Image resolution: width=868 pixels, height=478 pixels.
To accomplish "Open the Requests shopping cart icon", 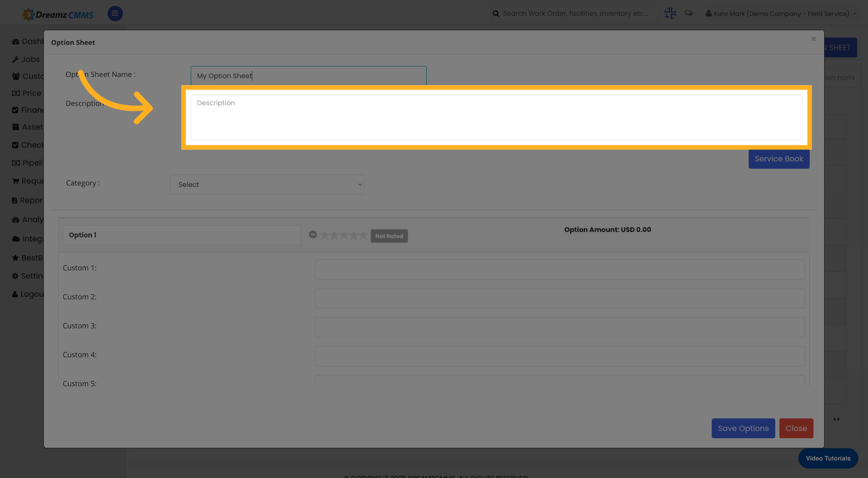I will 15,181.
